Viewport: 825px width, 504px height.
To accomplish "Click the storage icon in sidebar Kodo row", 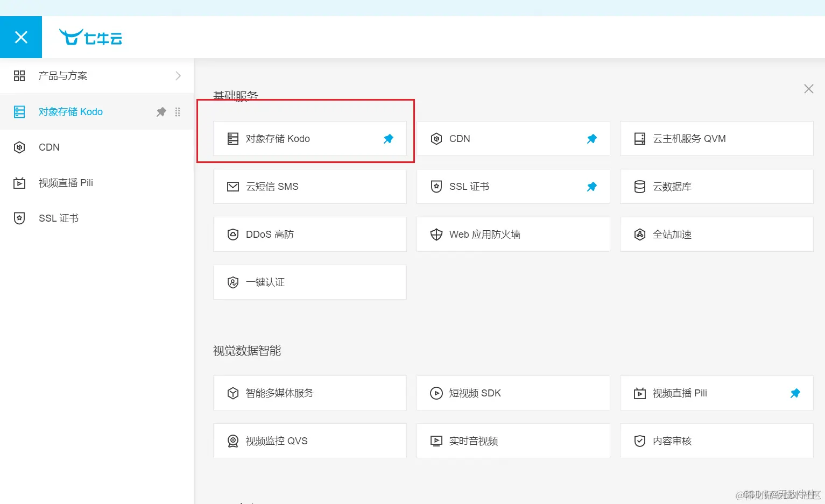I will tap(19, 112).
